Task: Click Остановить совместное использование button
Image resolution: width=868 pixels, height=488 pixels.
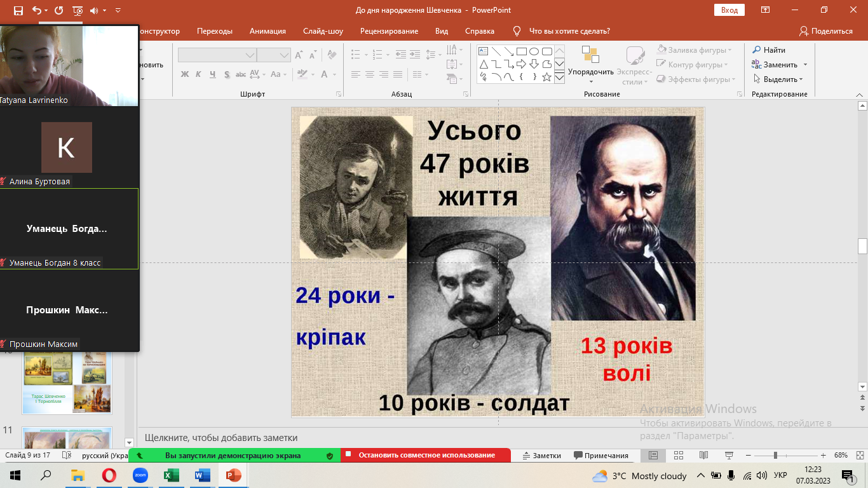Action: click(x=426, y=456)
